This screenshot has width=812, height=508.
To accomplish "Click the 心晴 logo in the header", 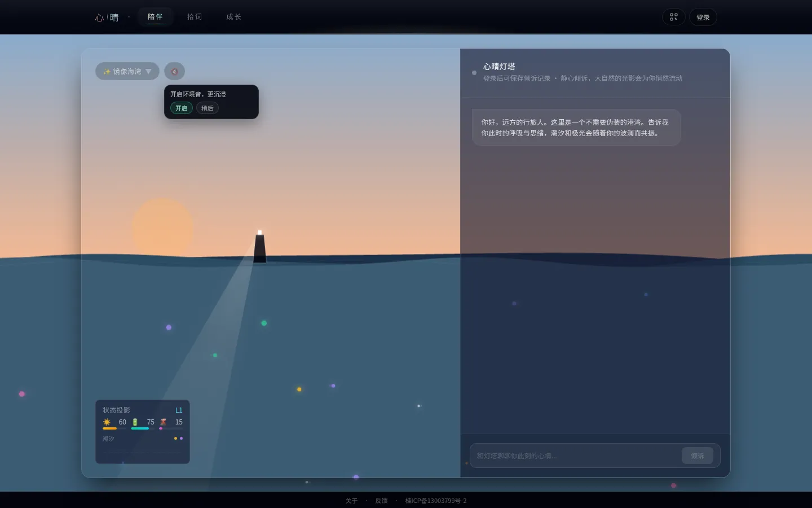I will point(107,17).
